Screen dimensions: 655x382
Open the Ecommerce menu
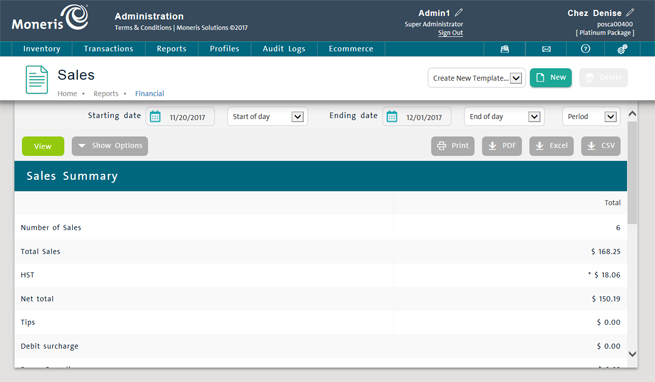click(351, 48)
